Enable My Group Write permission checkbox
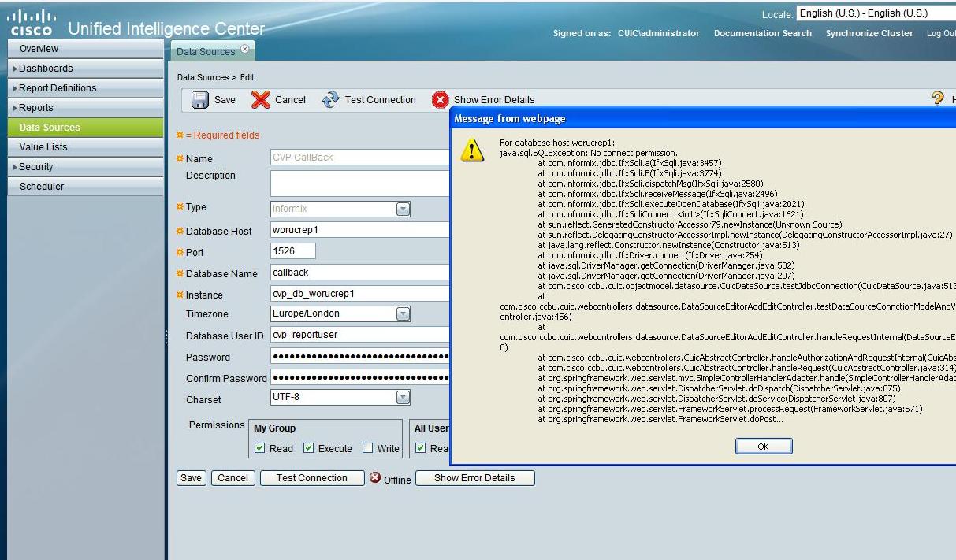This screenshot has width=956, height=560. [x=368, y=448]
